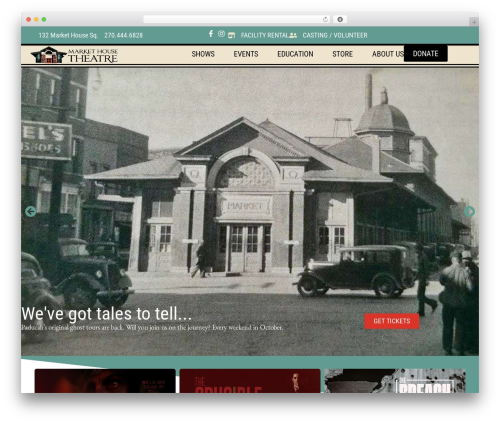The height and width of the screenshot is (423, 500).
Task: Open the Facebook page icon
Action: [211, 34]
